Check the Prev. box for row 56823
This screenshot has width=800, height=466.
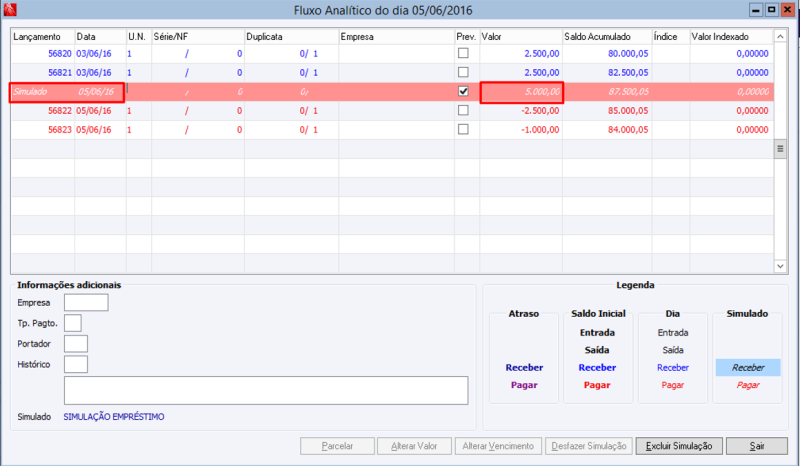(x=463, y=129)
